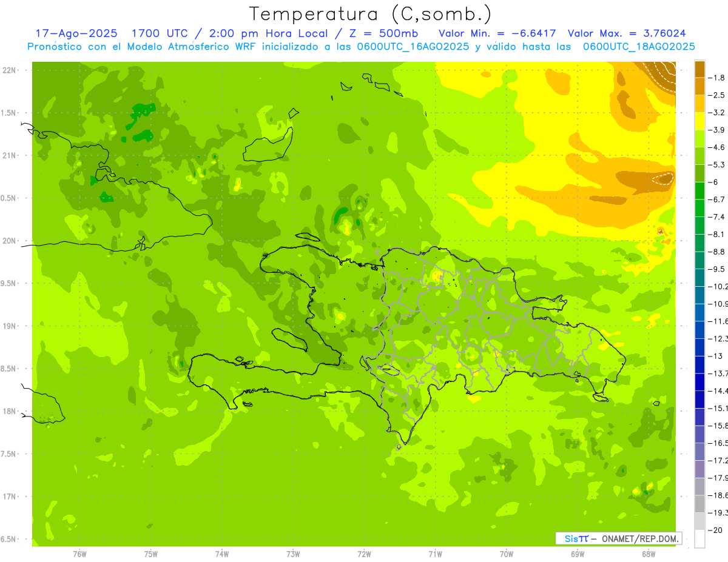The height and width of the screenshot is (562, 728).
Task: Click the "-18.6" colorbar label
Action: click(719, 495)
